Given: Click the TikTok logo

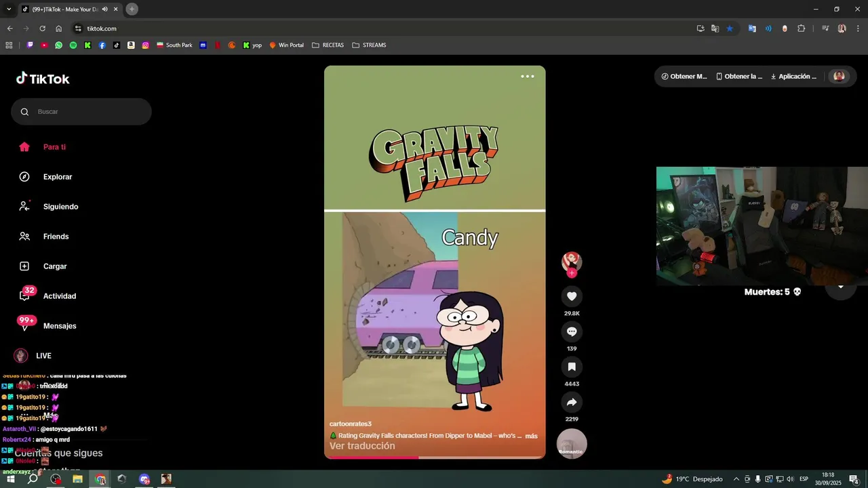Looking at the screenshot, I should (43, 79).
